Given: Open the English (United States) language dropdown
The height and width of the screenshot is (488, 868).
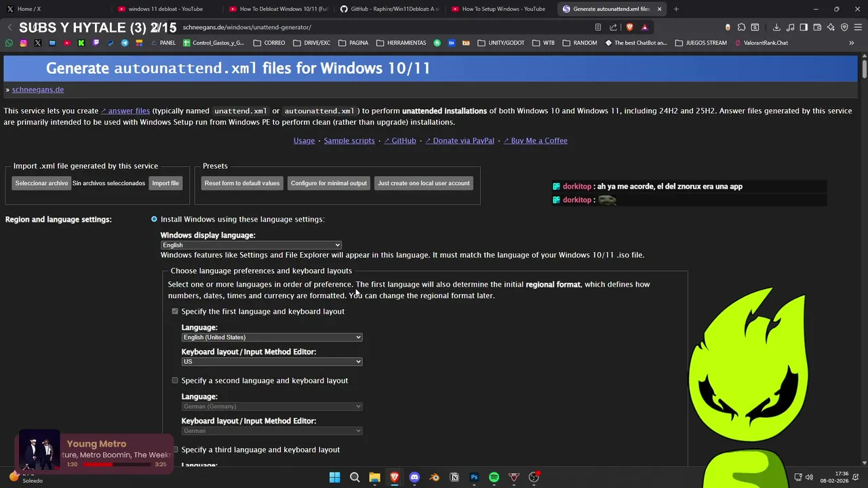Looking at the screenshot, I should [272, 337].
